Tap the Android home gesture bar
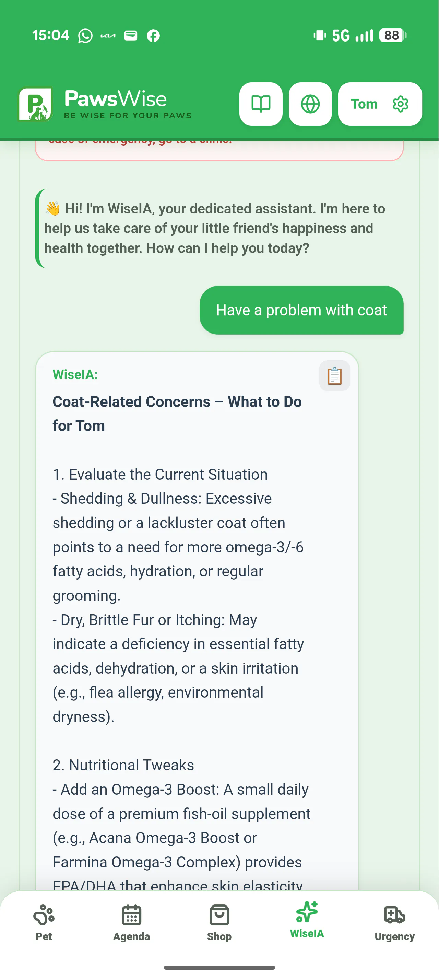Screen dimensions: 439x980 pos(219,967)
